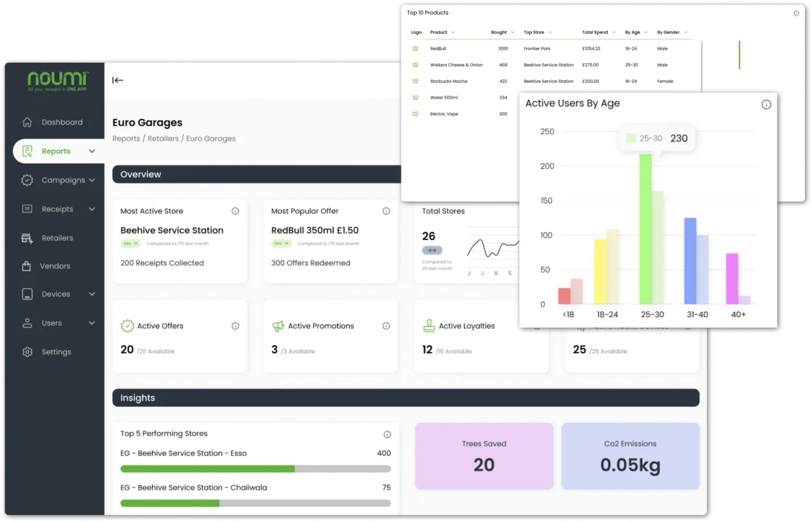Screen dimensions: 812x522
Task: Open the By Gender column dropdown
Action: pyautogui.click(x=686, y=32)
